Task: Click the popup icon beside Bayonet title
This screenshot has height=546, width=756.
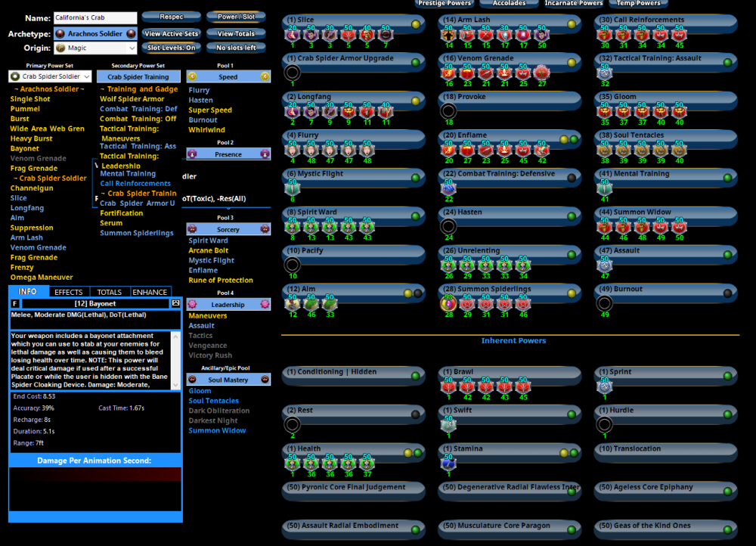Action: tap(176, 303)
